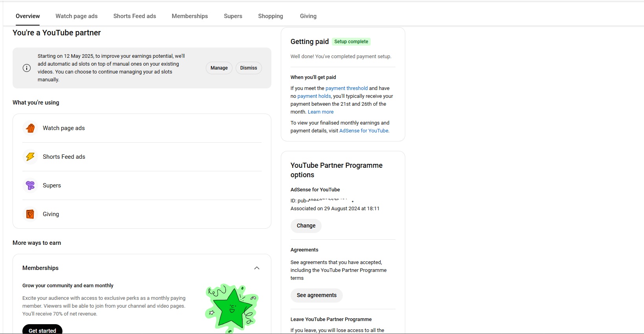The width and height of the screenshot is (644, 334).
Task: Click Get started under Memberships
Action: (x=42, y=329)
